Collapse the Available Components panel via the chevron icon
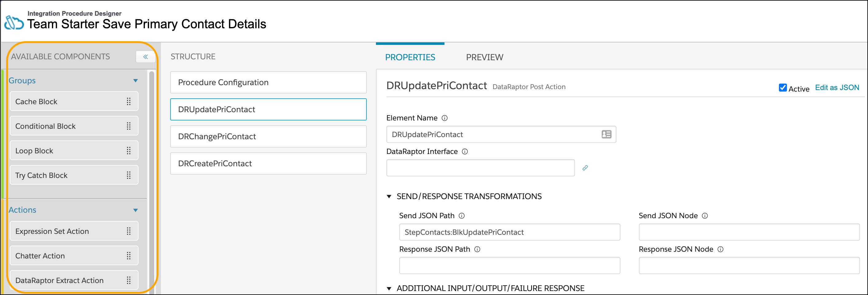Image resolution: width=868 pixels, height=295 pixels. click(x=146, y=57)
